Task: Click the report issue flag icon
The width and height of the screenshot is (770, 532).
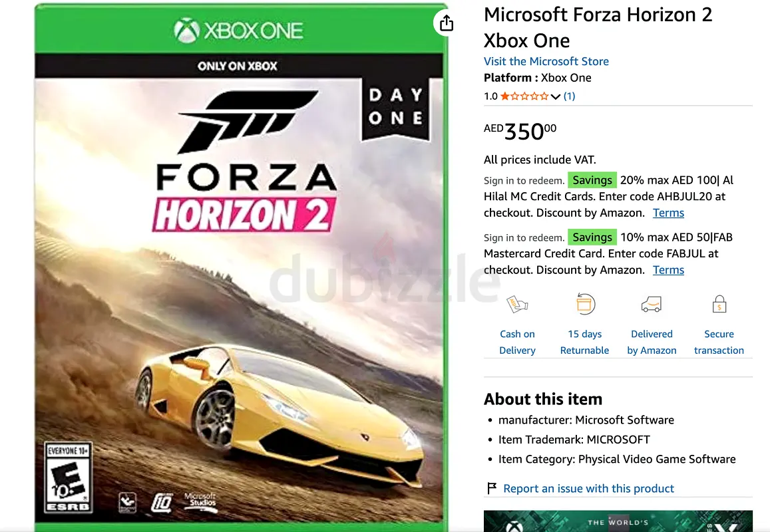Action: (x=492, y=488)
